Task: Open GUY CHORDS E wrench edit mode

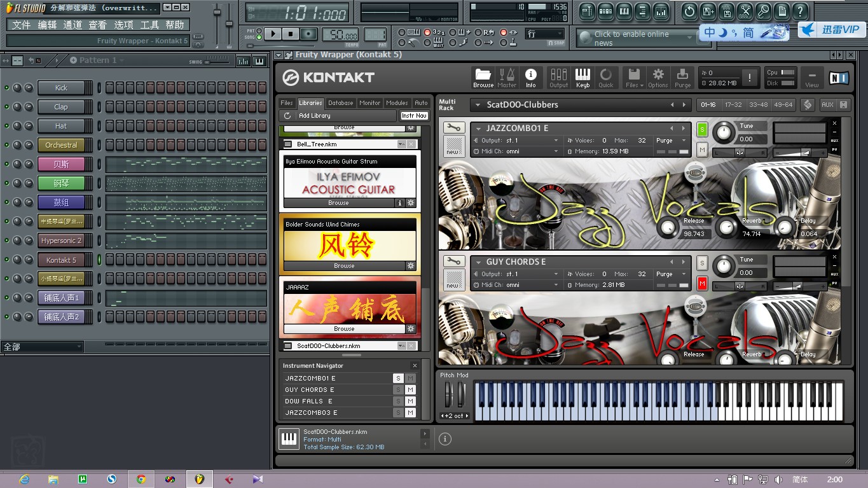Action: (453, 261)
